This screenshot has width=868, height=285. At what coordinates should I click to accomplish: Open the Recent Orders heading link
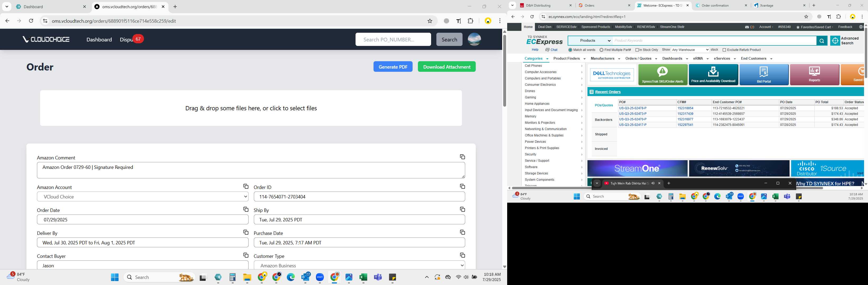click(x=608, y=92)
